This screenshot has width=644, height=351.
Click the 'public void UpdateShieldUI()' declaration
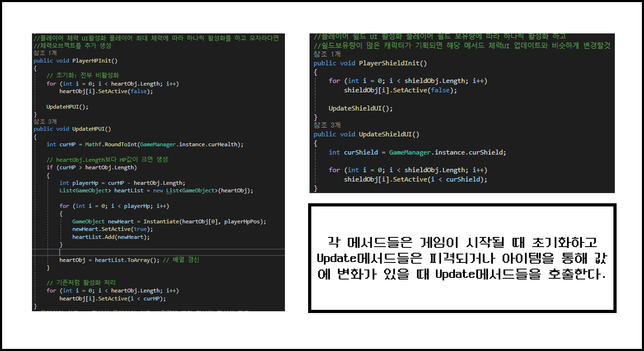tap(366, 134)
